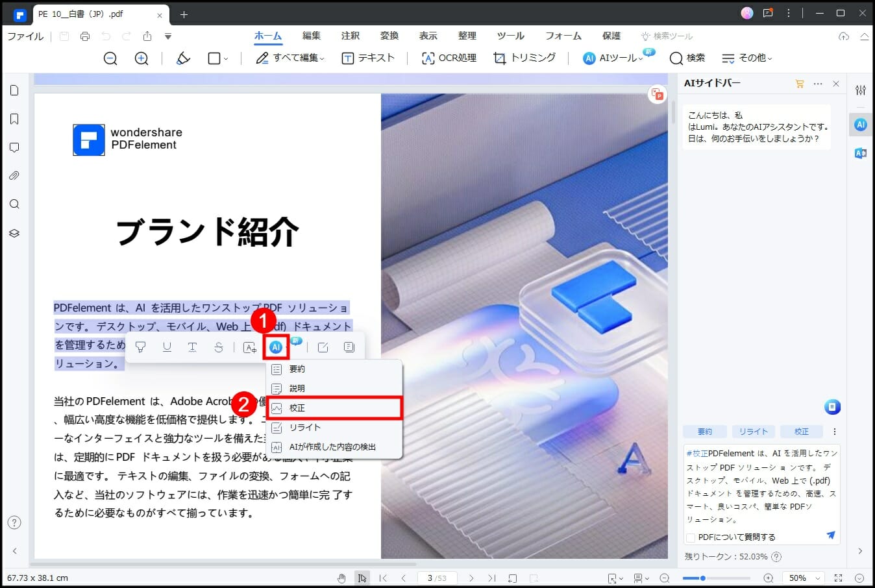This screenshot has width=875, height=588.
Task: Click the リライト button in AI sidebar
Action: (x=753, y=432)
